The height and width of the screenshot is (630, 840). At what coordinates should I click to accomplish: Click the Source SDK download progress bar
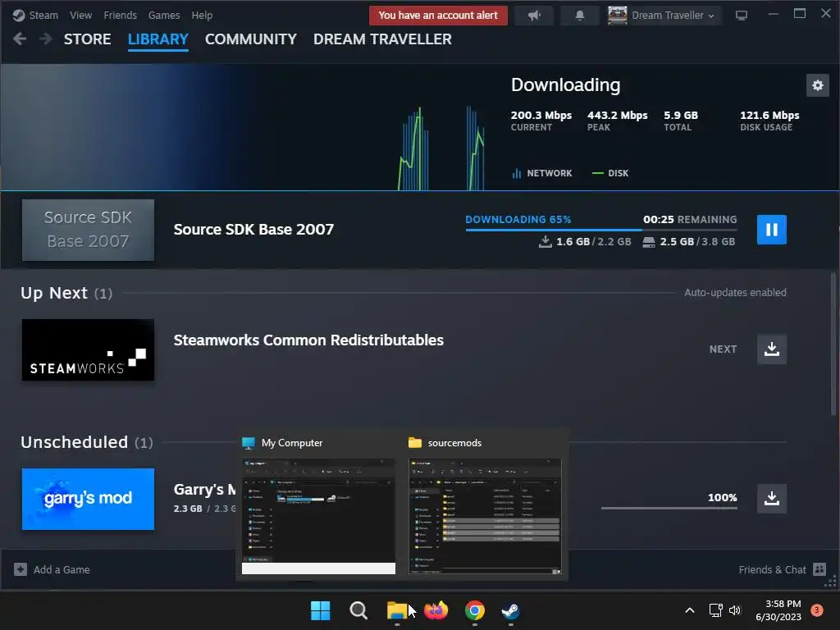pos(601,230)
